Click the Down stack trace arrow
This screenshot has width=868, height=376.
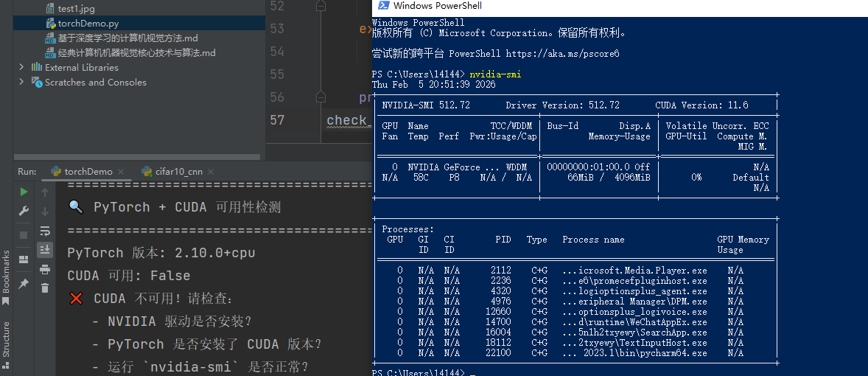pyautogui.click(x=45, y=211)
